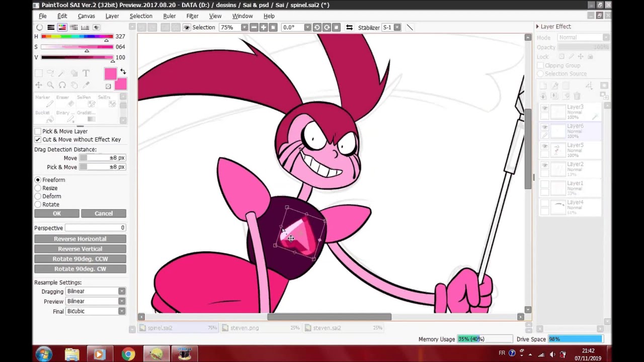Image resolution: width=644 pixels, height=362 pixels.
Task: Open the color wheel panel
Action: point(39,27)
